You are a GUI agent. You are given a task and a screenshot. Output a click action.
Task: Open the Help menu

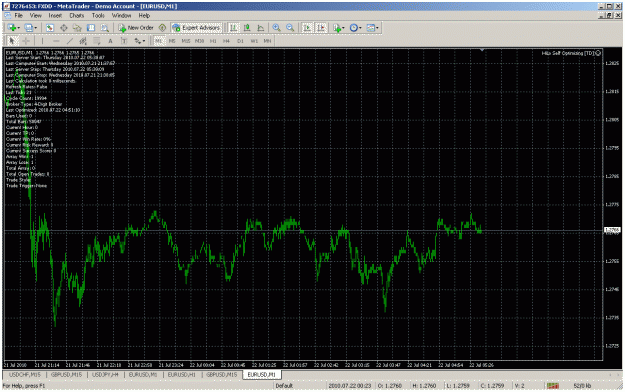(144, 16)
